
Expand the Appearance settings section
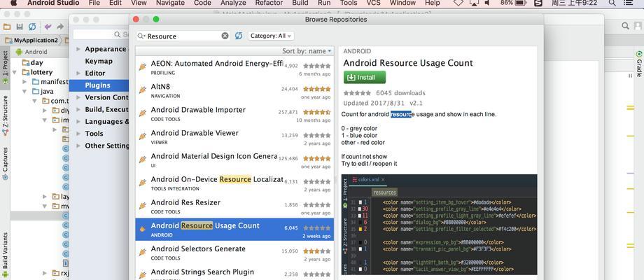coord(78,49)
